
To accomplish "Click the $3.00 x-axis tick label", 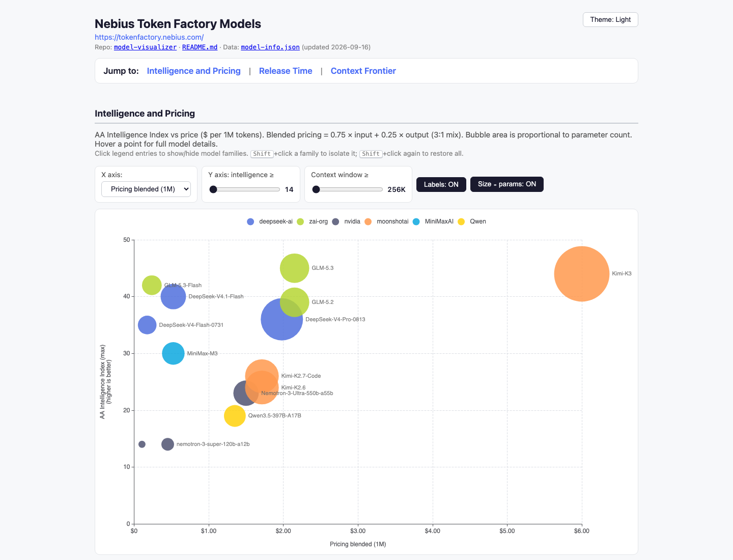I will (x=358, y=531).
